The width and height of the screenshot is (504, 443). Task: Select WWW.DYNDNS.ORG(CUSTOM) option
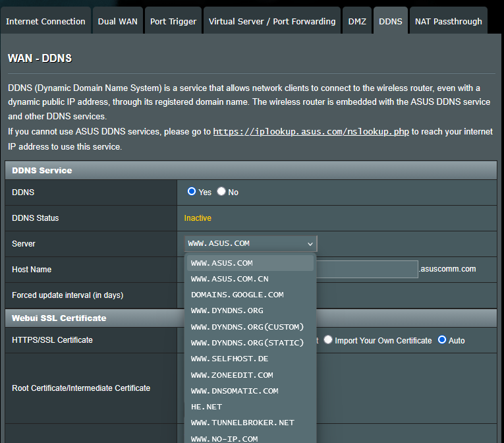click(x=247, y=327)
